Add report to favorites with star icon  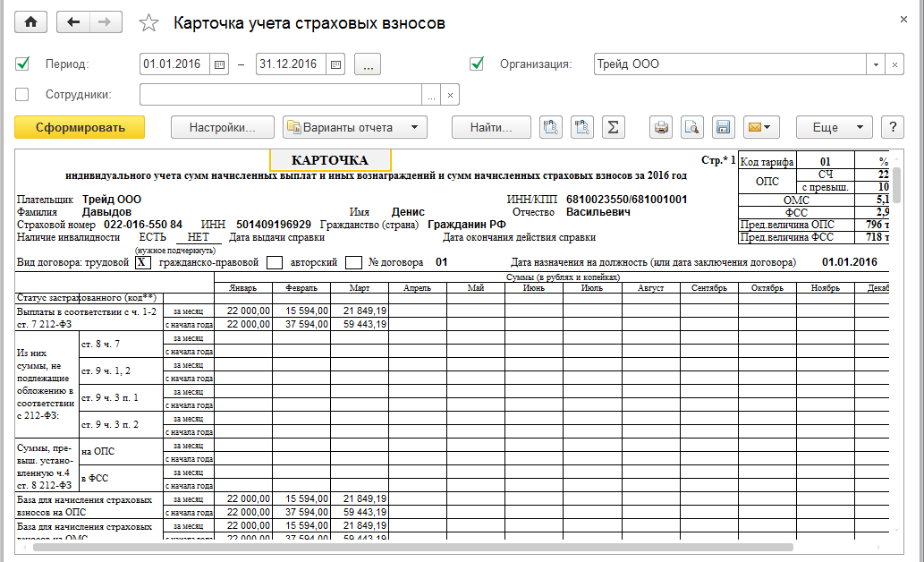pyautogui.click(x=148, y=23)
